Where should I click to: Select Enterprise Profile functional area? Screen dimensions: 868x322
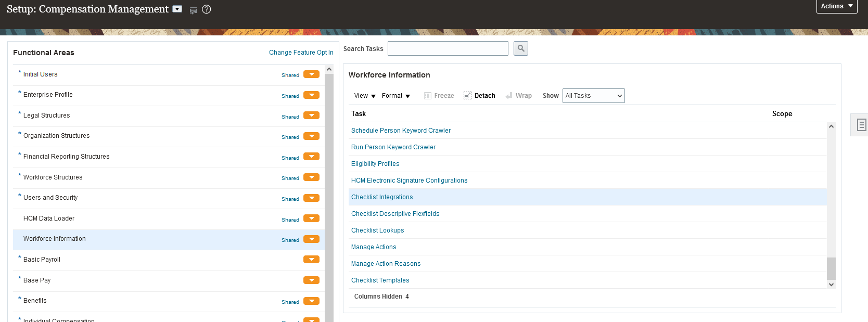48,95
